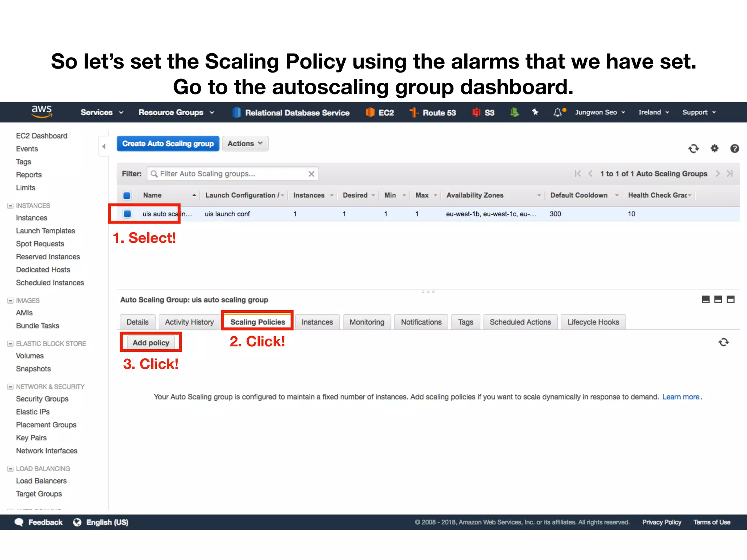Screen dimensions: 747x560
Task: Sort by Availability Zones column header
Action: [x=493, y=195]
